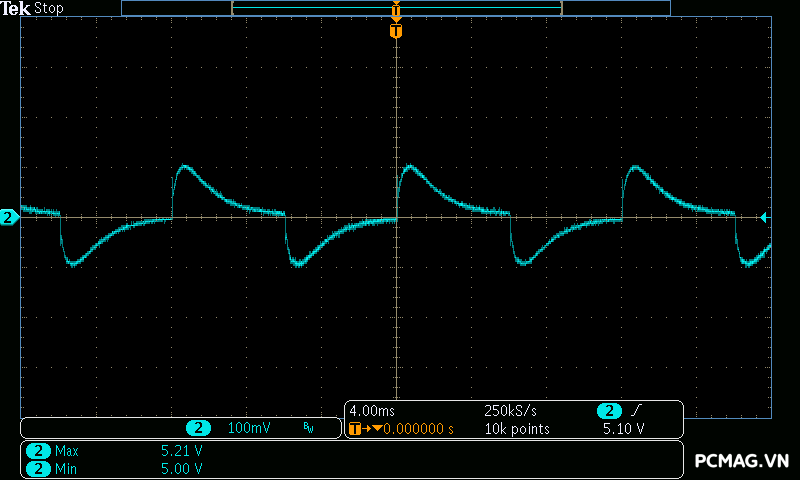The width and height of the screenshot is (800, 480).
Task: Click the Tek logo
Action: click(17, 8)
